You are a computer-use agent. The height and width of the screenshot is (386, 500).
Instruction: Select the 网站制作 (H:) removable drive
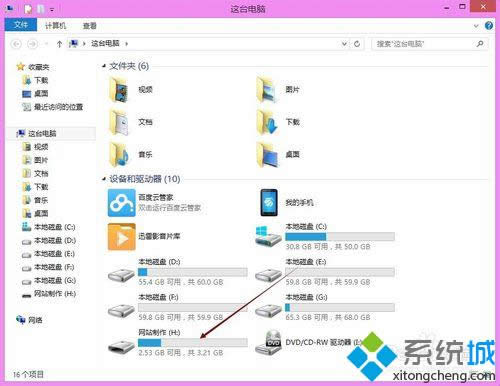click(x=178, y=343)
